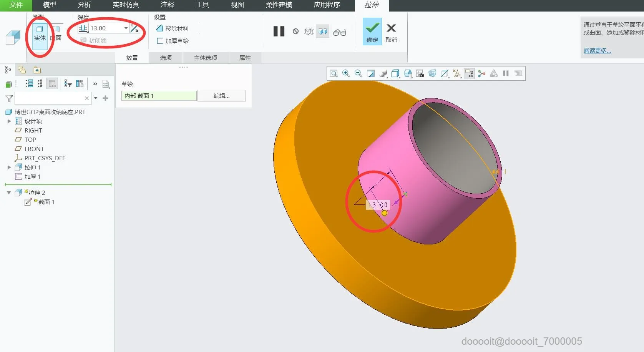Expand the 设计项 tree node
Image resolution: width=644 pixels, height=352 pixels.
coord(9,121)
